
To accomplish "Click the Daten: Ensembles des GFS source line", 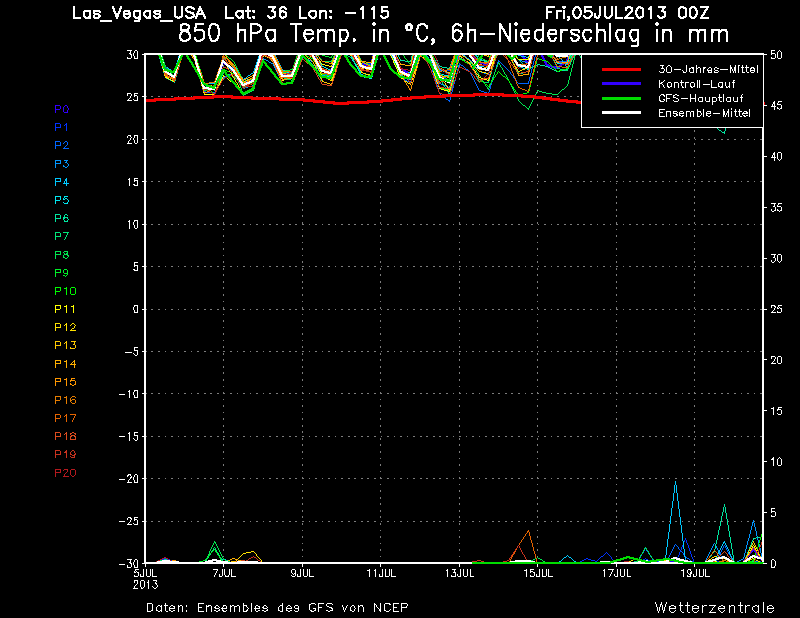I will [x=277, y=607].
